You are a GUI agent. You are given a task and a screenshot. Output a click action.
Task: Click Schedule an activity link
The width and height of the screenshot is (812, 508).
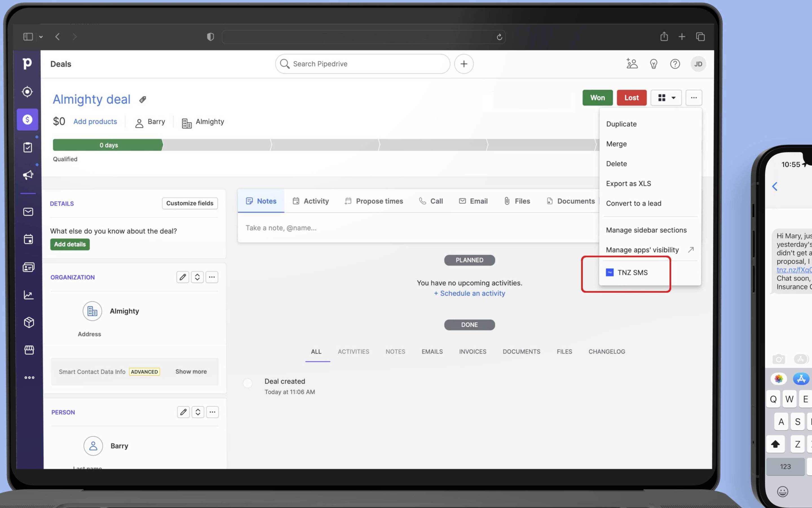tap(469, 293)
